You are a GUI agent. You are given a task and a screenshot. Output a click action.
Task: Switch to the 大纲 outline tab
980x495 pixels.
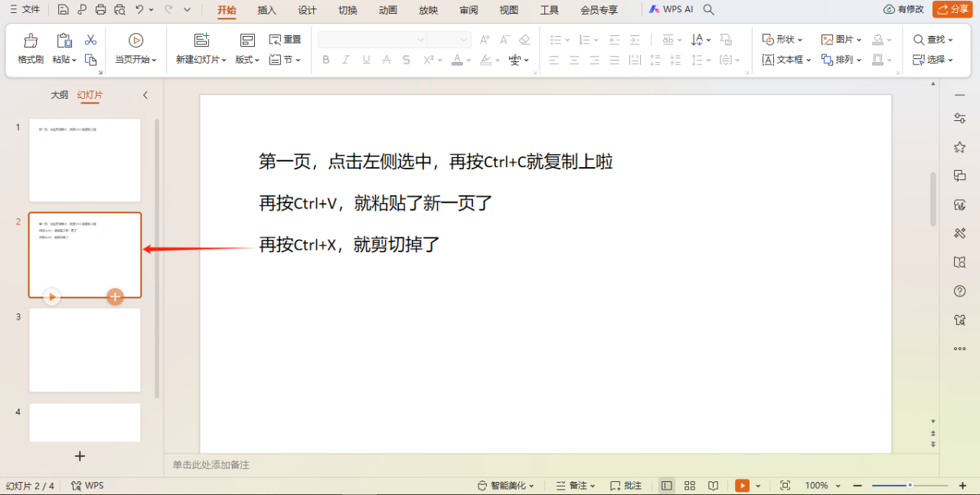[x=59, y=94]
